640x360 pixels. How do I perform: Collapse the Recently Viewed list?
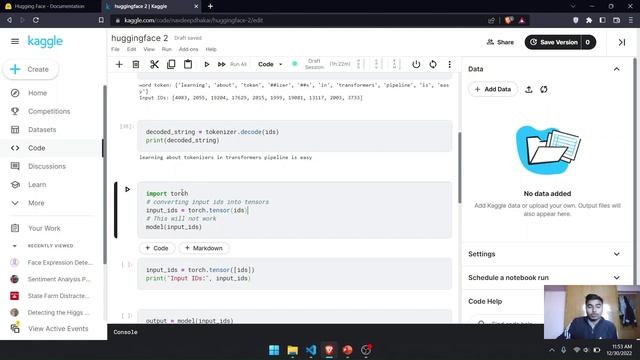tap(15, 246)
